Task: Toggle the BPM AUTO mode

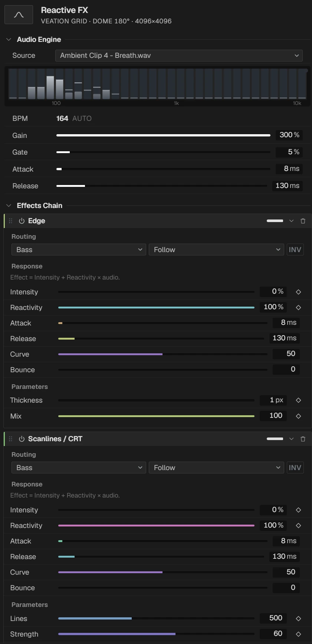Action: 82,119
